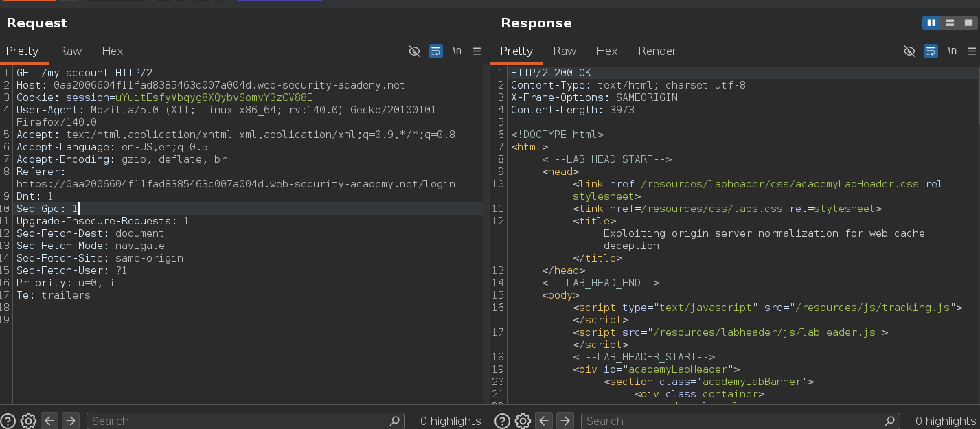Click '0 highlights' label under Request panel

tap(451, 421)
